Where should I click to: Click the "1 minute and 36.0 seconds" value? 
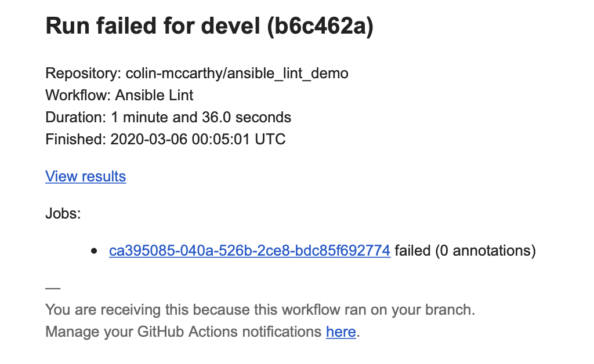click(201, 117)
